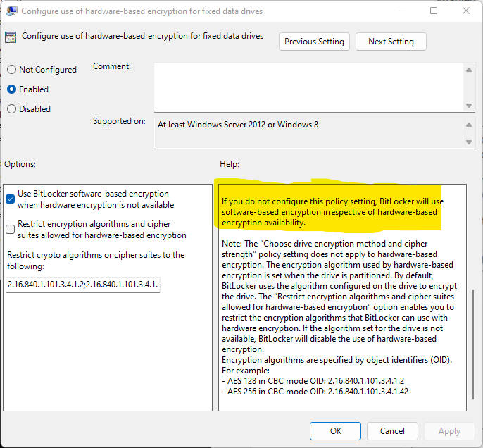The image size is (483, 448).
Task: Click Supported on scroll down arrow
Action: pos(469,142)
